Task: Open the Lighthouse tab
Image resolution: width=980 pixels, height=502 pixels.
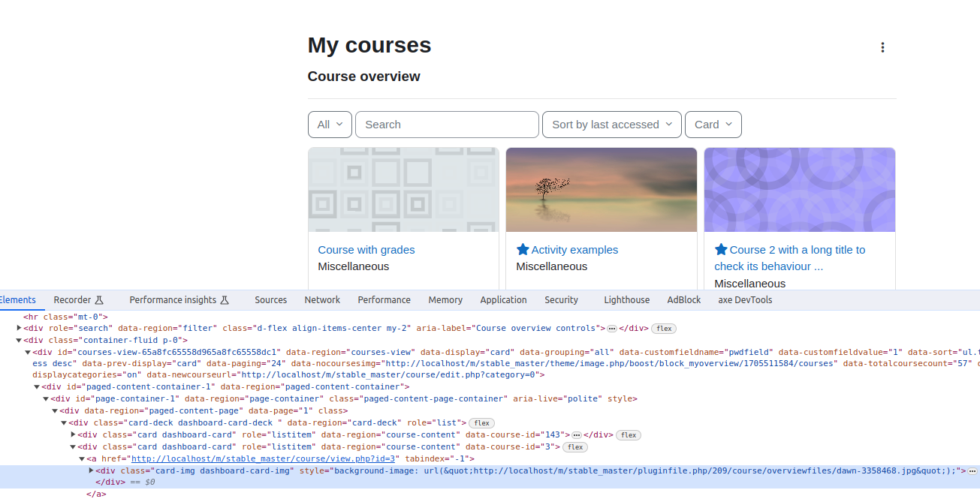Action: [626, 299]
